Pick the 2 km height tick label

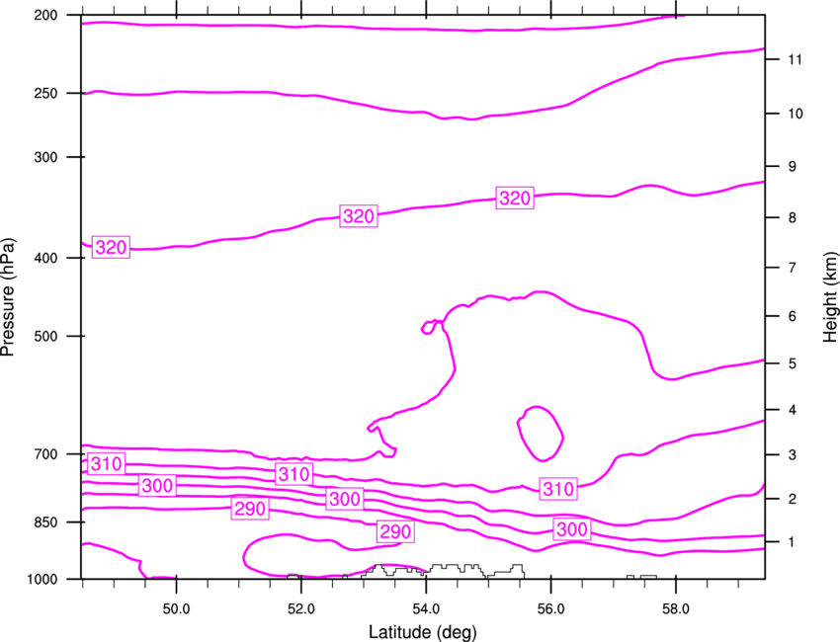pyautogui.click(x=793, y=499)
